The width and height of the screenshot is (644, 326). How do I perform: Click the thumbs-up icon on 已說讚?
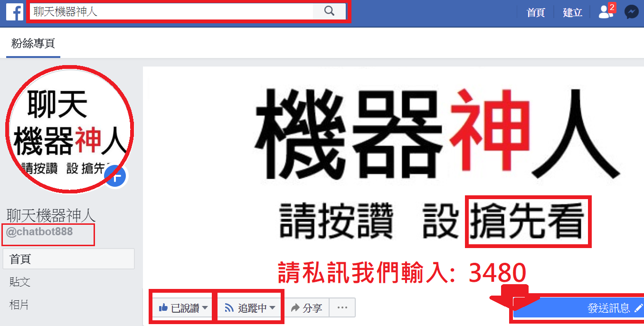pyautogui.click(x=164, y=308)
